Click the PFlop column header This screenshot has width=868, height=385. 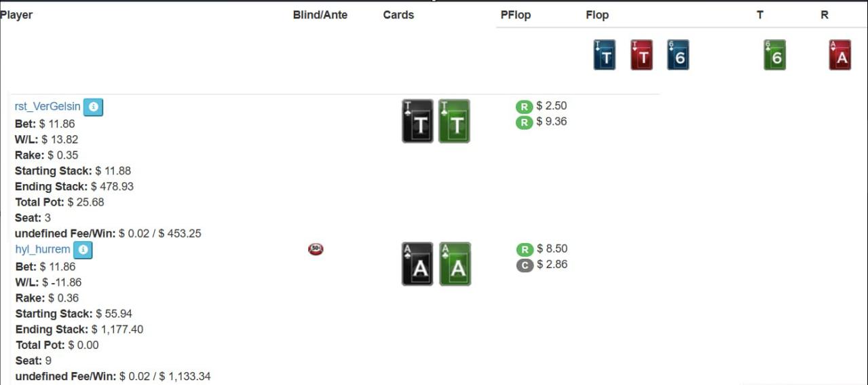[516, 15]
